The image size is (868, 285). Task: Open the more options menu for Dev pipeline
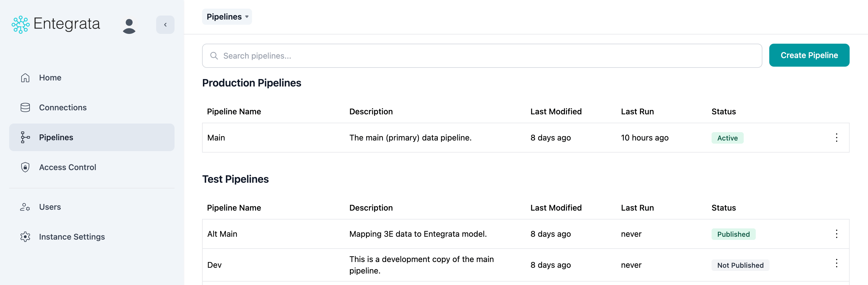tap(836, 263)
